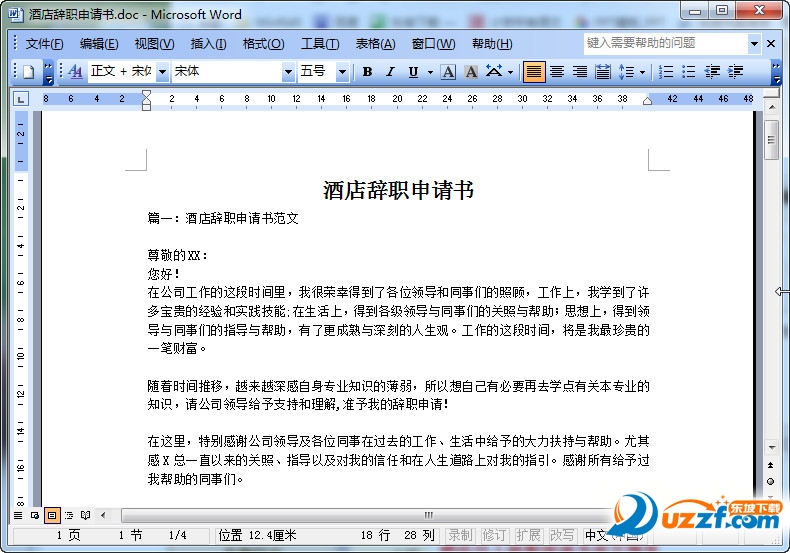790x553 pixels.
Task: Justify paragraph alignment
Action: click(534, 72)
